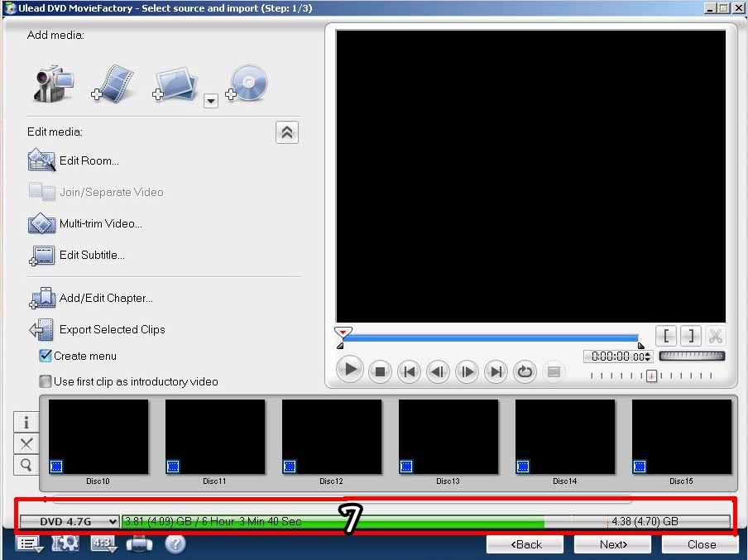The image size is (748, 560).
Task: Click the camcorder capture video icon
Action: (54, 84)
